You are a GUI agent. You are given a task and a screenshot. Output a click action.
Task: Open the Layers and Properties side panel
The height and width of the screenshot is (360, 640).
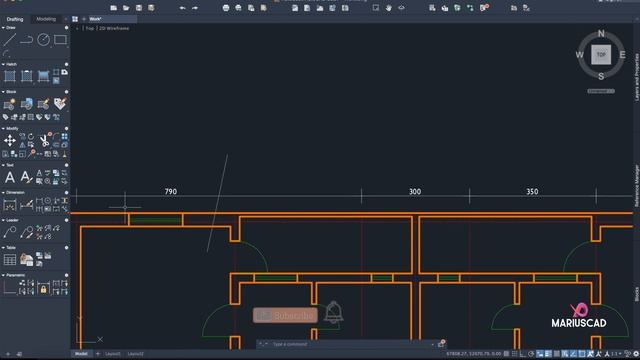click(636, 77)
